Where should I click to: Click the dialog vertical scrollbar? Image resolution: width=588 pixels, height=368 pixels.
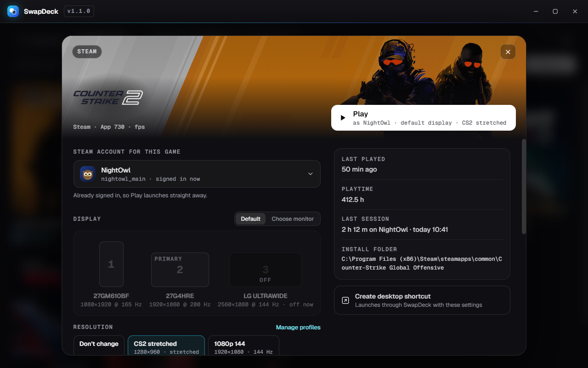click(524, 186)
